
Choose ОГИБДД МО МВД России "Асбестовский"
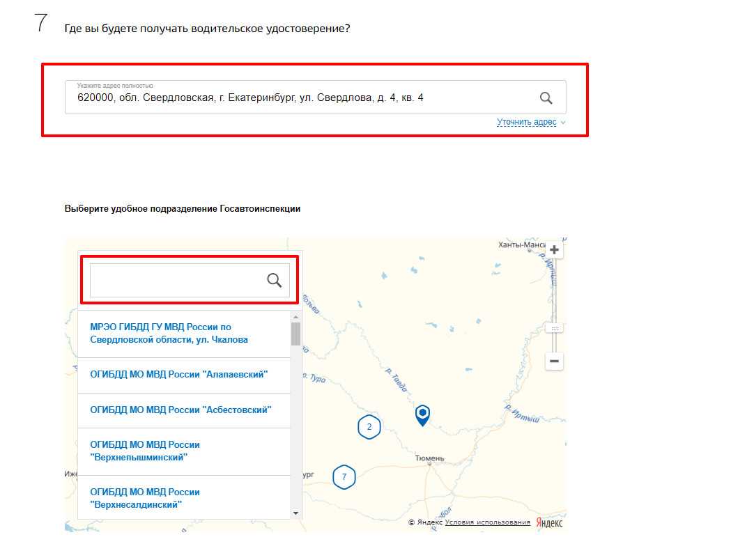pos(180,410)
